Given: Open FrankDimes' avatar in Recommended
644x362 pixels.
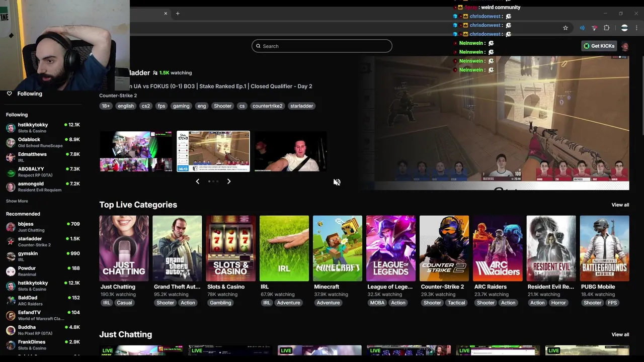Looking at the screenshot, I should [11, 345].
